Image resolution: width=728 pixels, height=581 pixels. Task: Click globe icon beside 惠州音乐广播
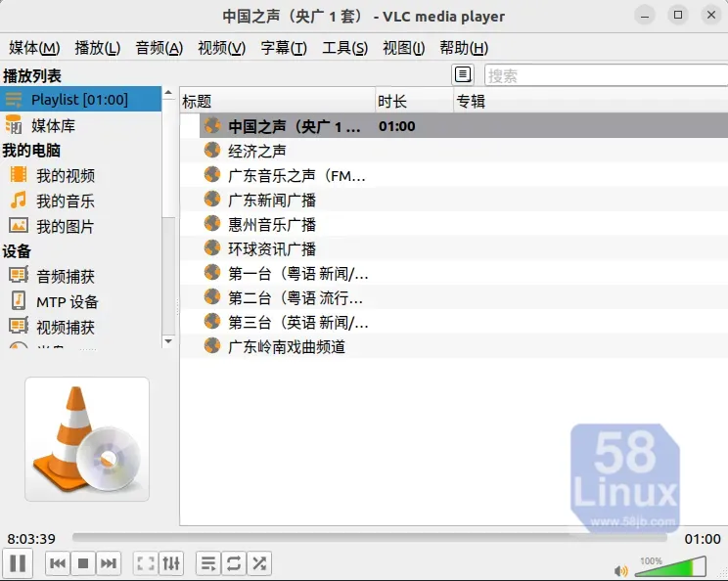212,223
